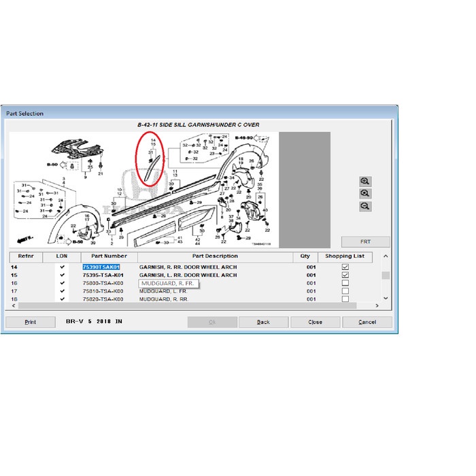Image resolution: width=476 pixels, height=476 pixels.
Task: Click the Qty 001 value in row 16
Action: (x=311, y=283)
